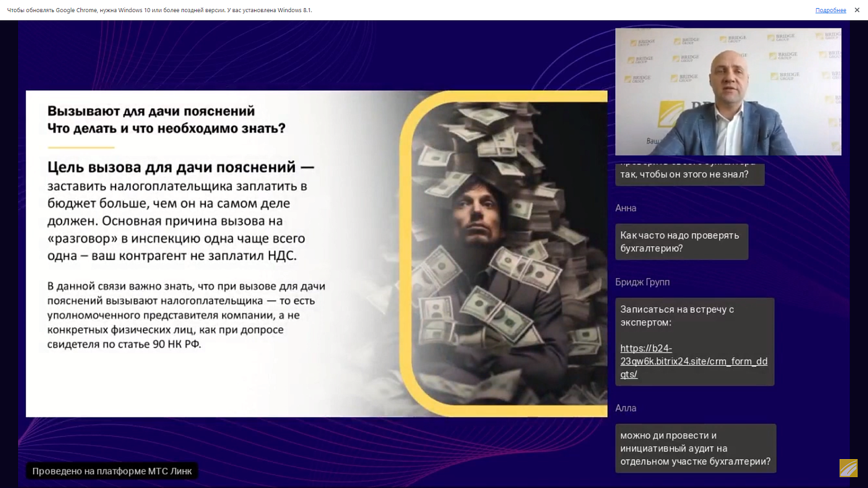Click the presenter's video thumbnail
This screenshot has width=868, height=488.
tap(729, 91)
